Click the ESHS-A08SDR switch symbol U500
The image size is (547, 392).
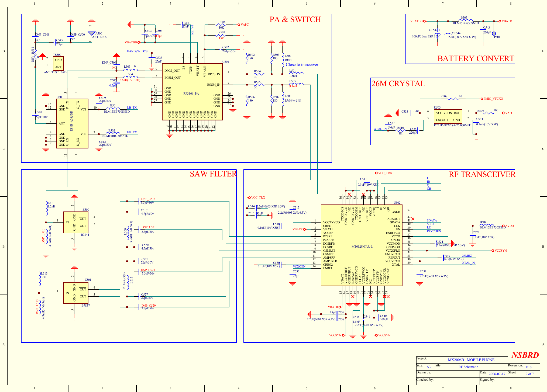(x=72, y=124)
